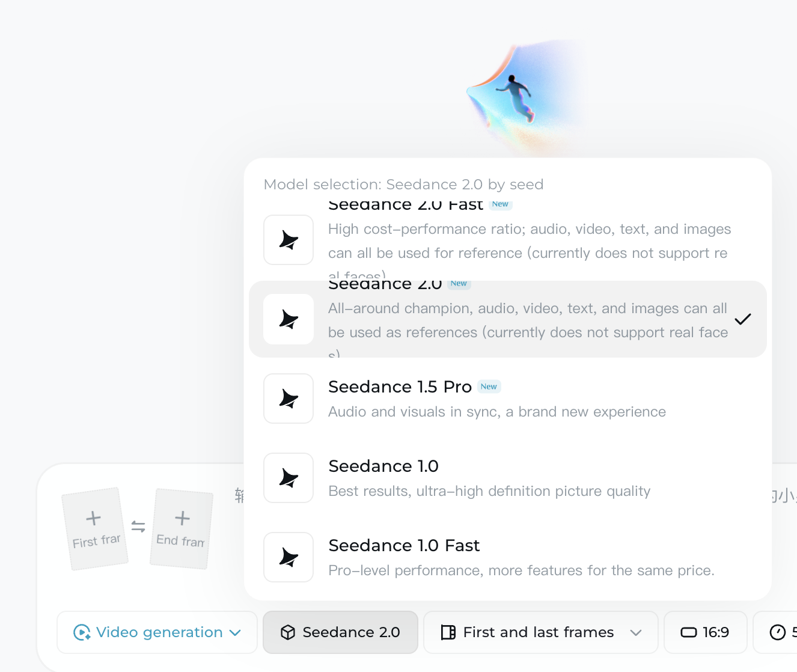The width and height of the screenshot is (797, 672).
Task: Click the Seedance 2.0 Fast model icon
Action: click(x=289, y=240)
